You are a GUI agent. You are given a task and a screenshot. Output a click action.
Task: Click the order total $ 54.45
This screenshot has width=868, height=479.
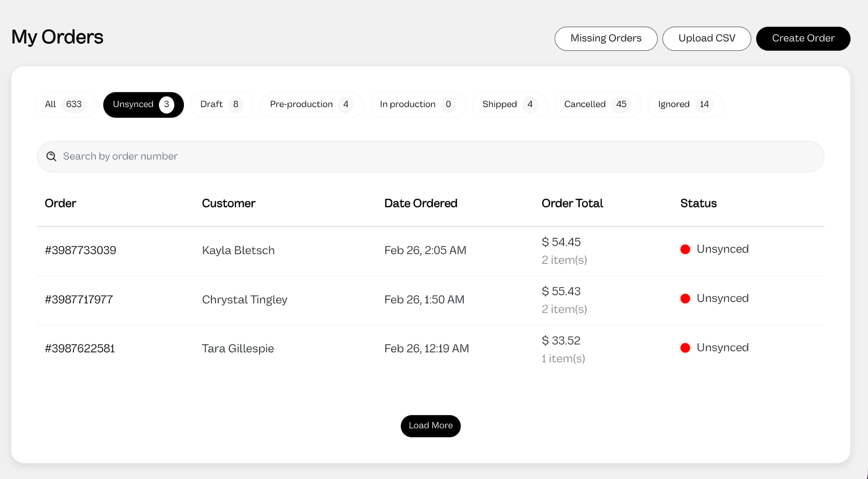(x=561, y=242)
